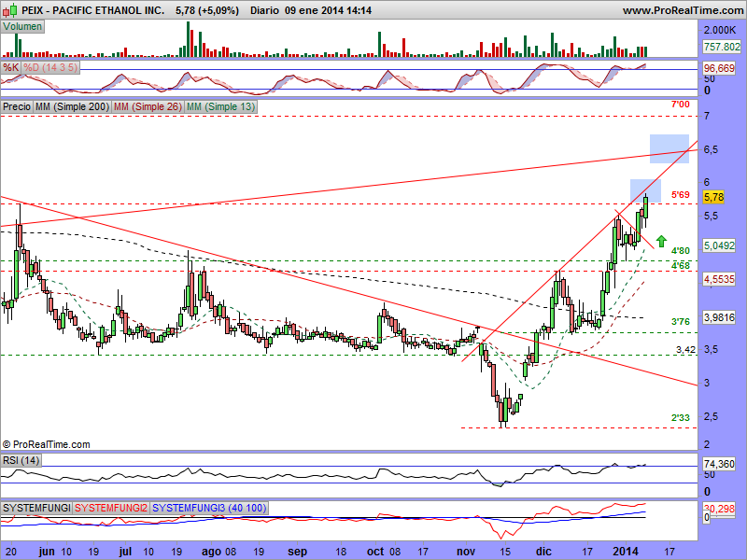Click the moving average value 4,5535

719,279
